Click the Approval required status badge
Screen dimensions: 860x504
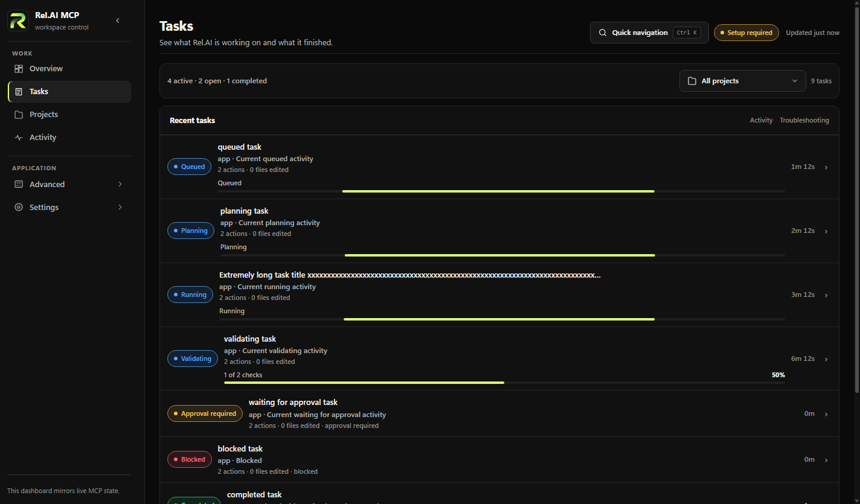coord(205,413)
